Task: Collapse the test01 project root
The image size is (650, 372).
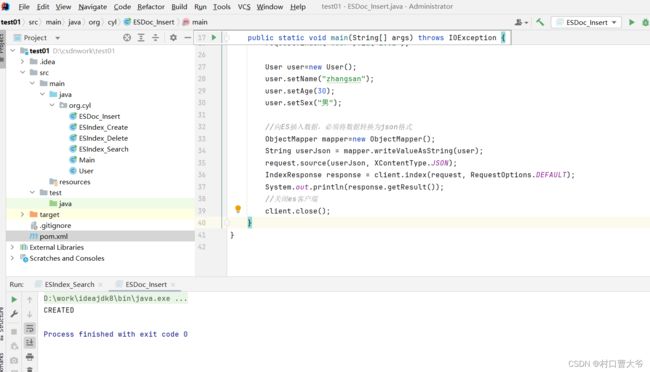Action: [13, 51]
